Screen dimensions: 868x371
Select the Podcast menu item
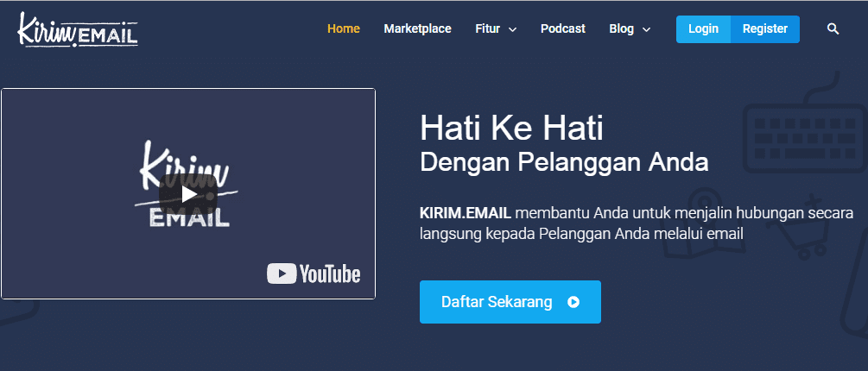tap(562, 28)
